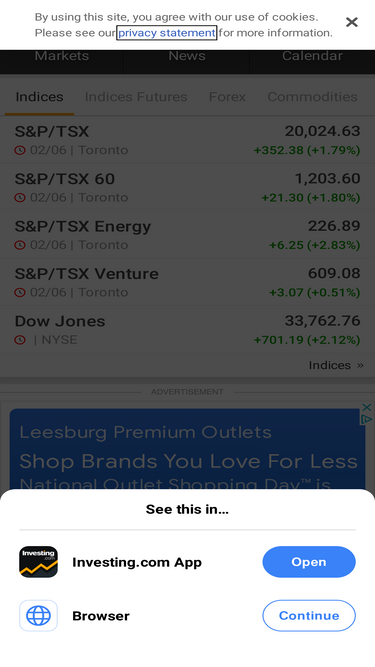Screen dimensions: 375x667
Task: Tap clock icon beside S&P/TSX Energy row
Action: pos(20,245)
